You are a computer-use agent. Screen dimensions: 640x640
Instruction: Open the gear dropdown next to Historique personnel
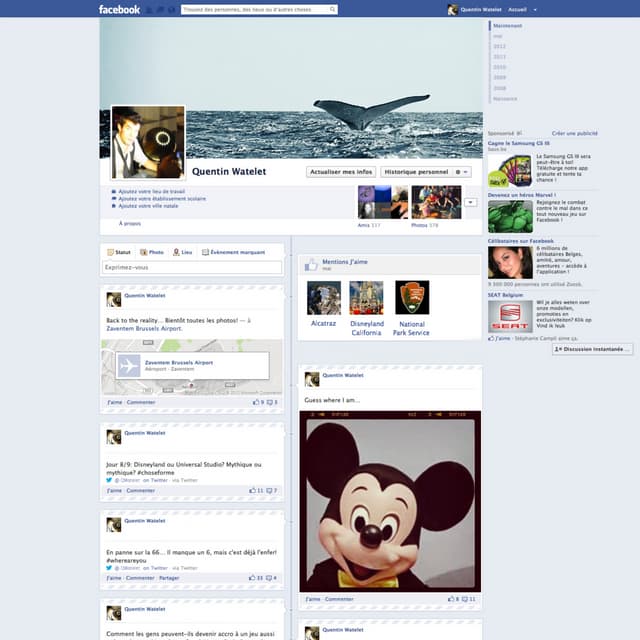coord(462,172)
